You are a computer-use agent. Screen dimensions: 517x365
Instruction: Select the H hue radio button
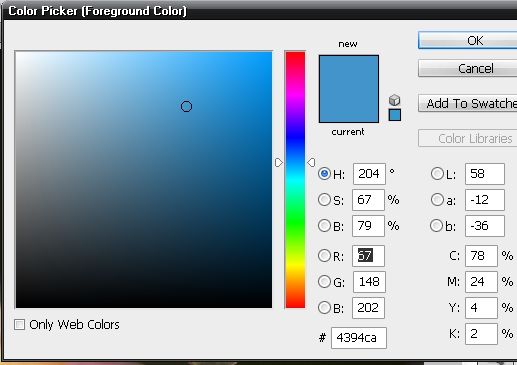coord(324,174)
